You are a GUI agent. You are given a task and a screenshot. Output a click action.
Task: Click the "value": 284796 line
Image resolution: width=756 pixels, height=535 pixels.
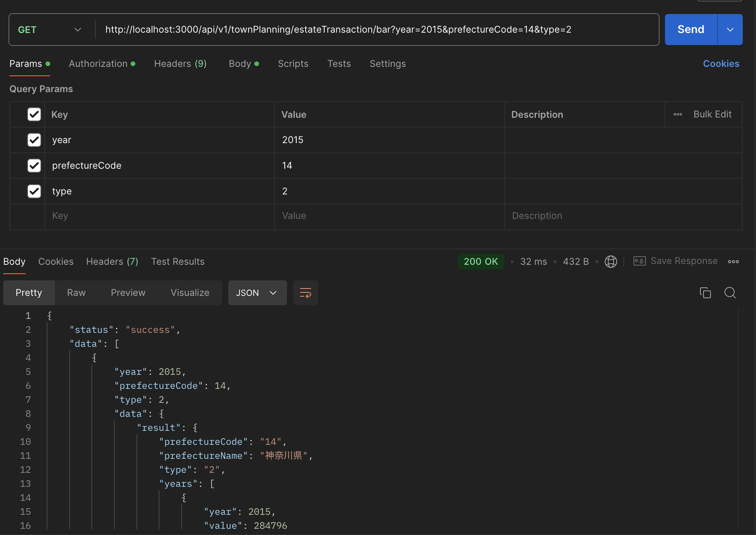pos(245,526)
